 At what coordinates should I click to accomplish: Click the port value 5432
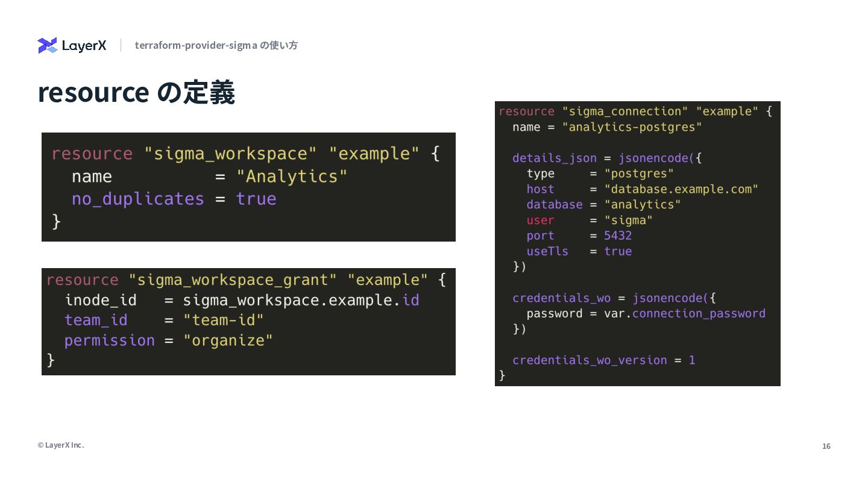tap(618, 236)
